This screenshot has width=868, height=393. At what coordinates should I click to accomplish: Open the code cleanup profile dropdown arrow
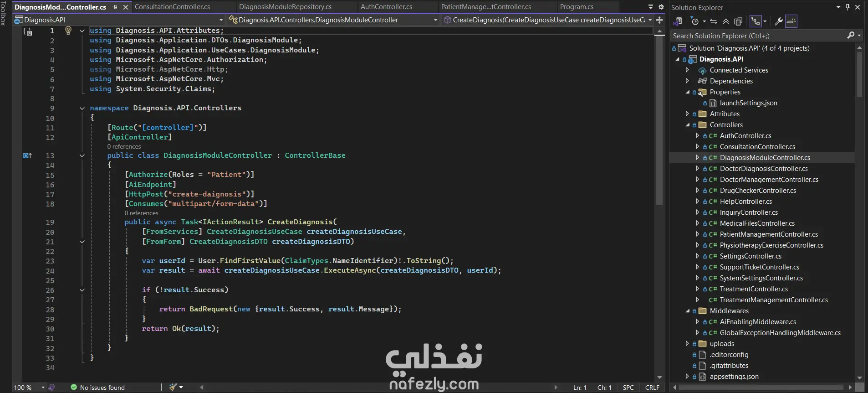tap(181, 388)
